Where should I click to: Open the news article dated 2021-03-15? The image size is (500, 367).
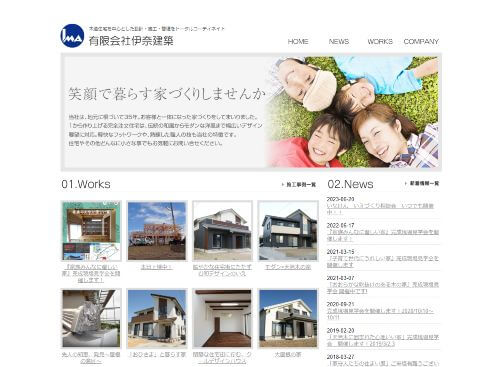383,262
